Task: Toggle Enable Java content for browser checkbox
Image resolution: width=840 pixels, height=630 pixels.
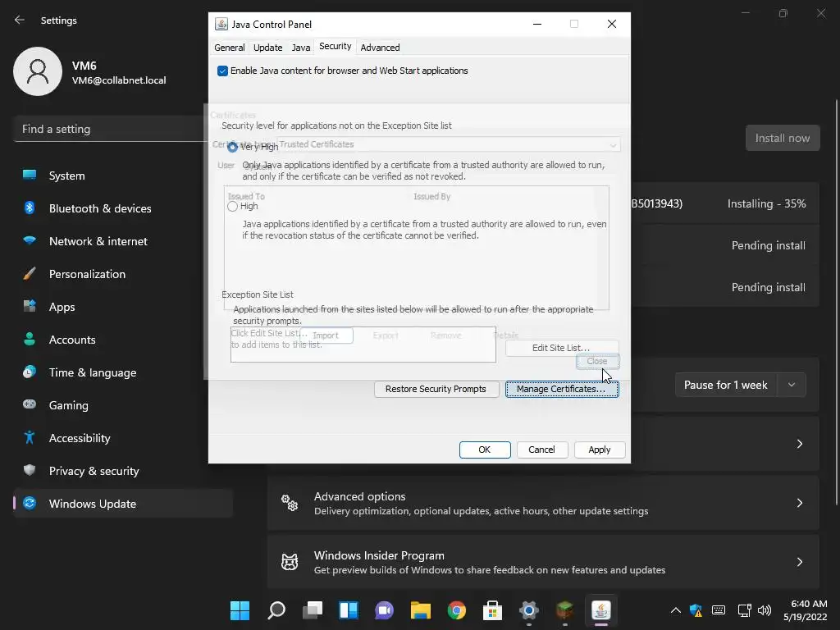Action: [x=222, y=71]
